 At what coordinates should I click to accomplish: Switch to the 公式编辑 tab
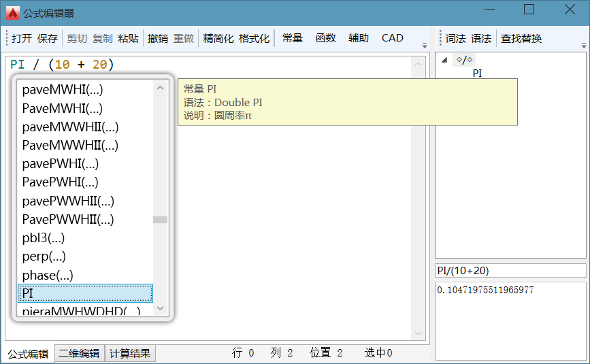point(28,354)
